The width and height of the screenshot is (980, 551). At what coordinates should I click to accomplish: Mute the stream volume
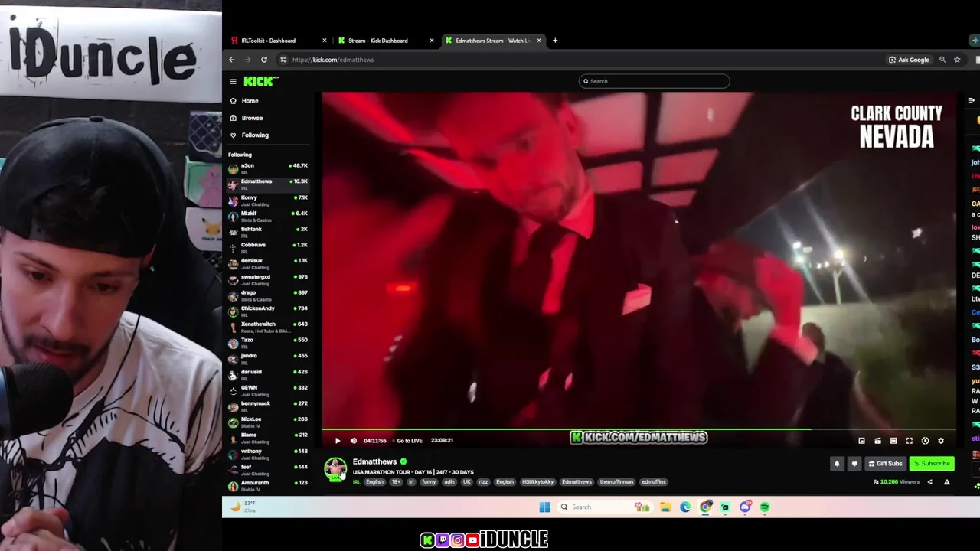[x=354, y=441]
